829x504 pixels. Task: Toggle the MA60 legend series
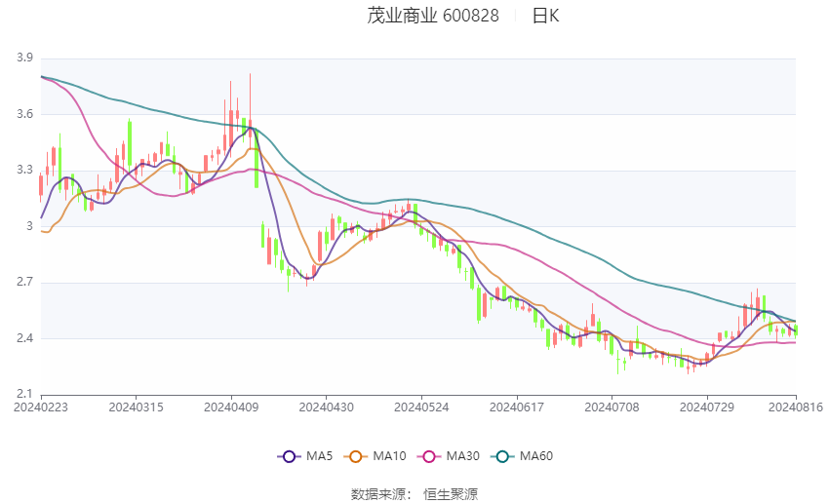(x=522, y=456)
